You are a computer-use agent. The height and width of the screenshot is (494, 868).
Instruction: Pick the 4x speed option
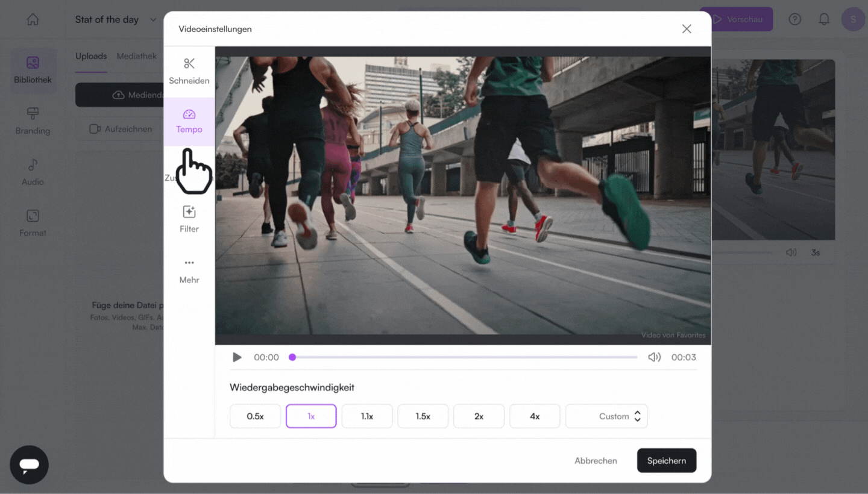click(535, 416)
